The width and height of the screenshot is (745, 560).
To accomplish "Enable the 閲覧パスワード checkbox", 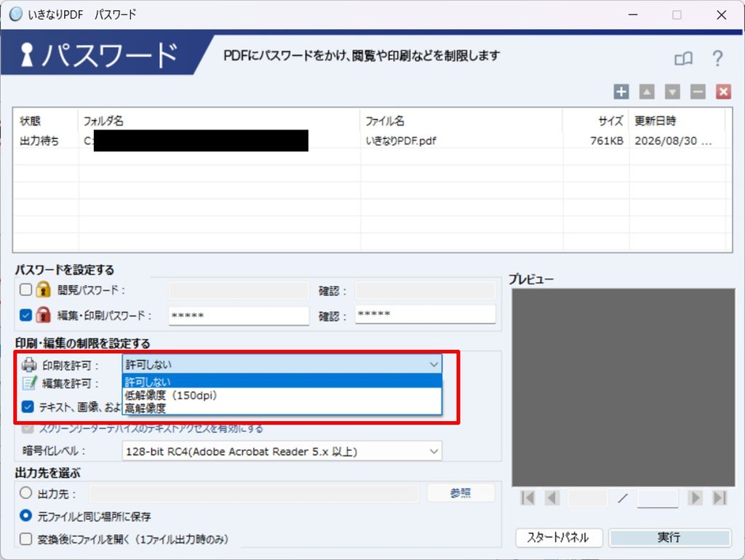I will (x=25, y=289).
